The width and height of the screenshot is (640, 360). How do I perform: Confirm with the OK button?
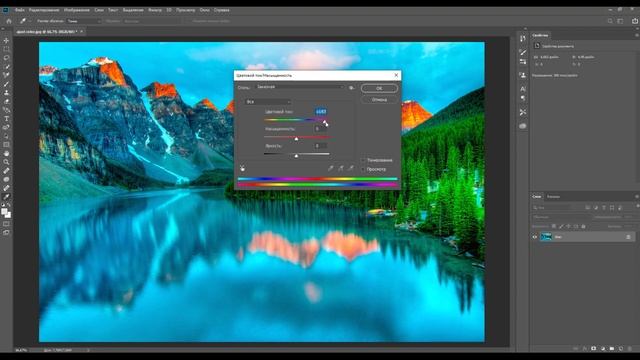click(x=379, y=88)
